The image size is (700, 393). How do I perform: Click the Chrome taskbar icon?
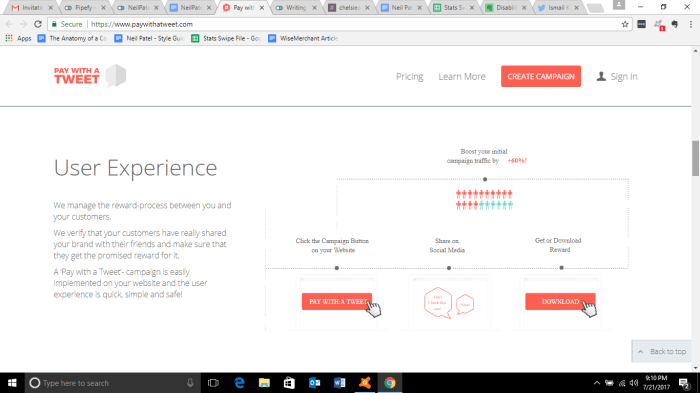[x=390, y=383]
